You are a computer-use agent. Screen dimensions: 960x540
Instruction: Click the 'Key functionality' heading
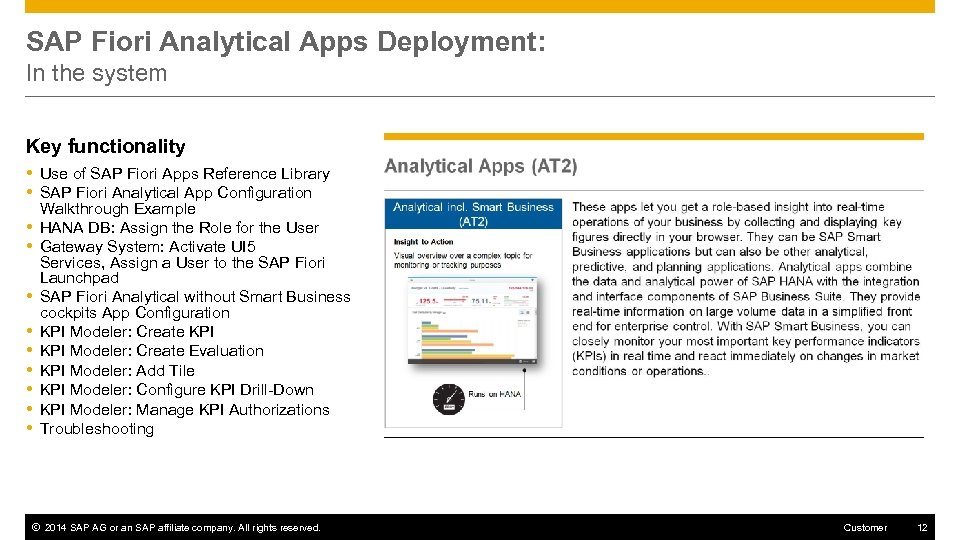pyautogui.click(x=105, y=146)
